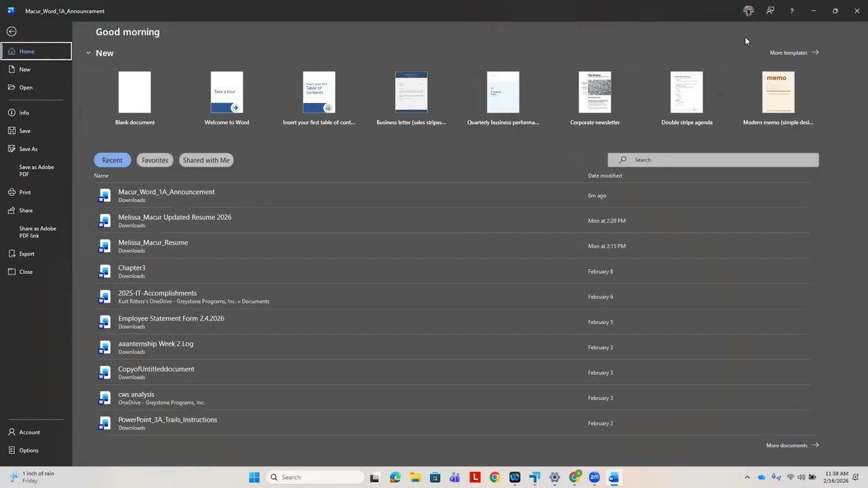This screenshot has height=488, width=868.
Task: Open Word Options
Action: point(37,451)
